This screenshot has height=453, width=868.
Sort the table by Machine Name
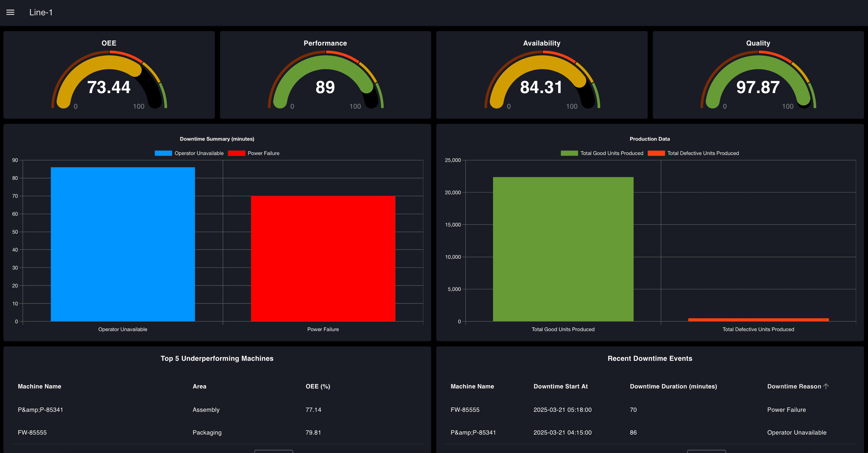pos(39,386)
